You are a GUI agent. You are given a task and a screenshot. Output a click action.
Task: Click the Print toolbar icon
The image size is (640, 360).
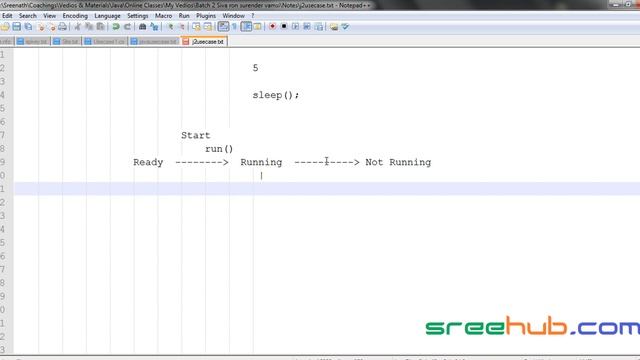(62, 27)
